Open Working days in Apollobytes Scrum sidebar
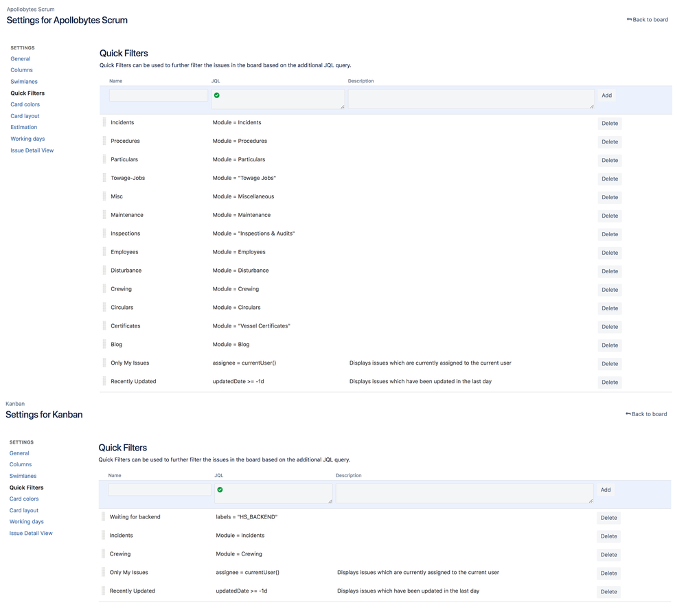The height and width of the screenshot is (616, 686). [x=27, y=139]
